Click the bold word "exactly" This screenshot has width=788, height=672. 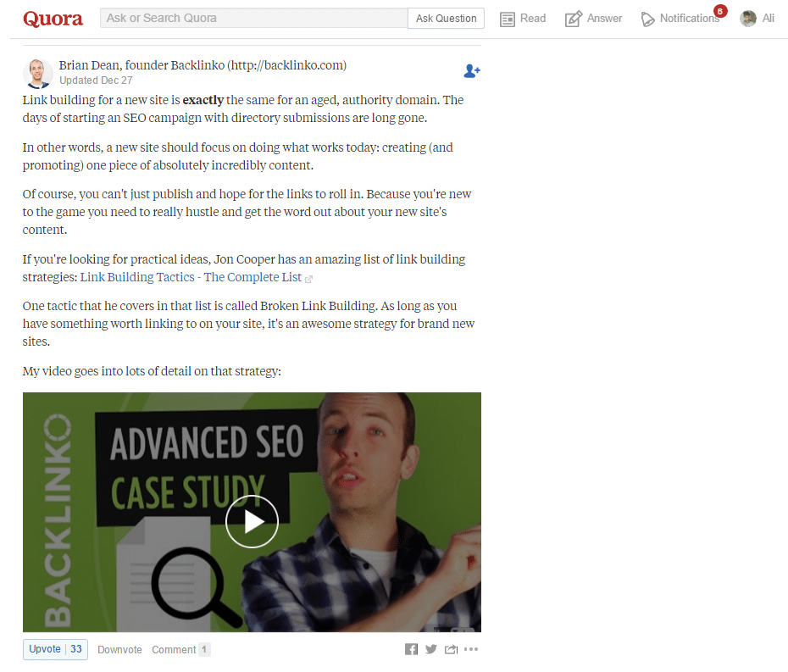(203, 100)
